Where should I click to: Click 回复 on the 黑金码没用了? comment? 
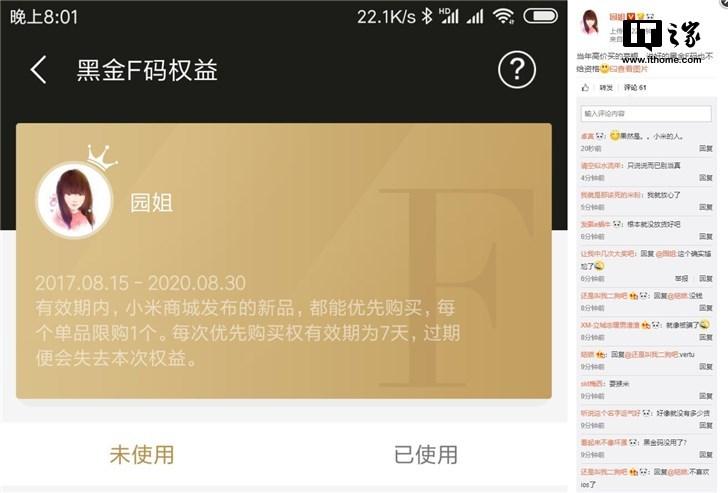pos(706,454)
